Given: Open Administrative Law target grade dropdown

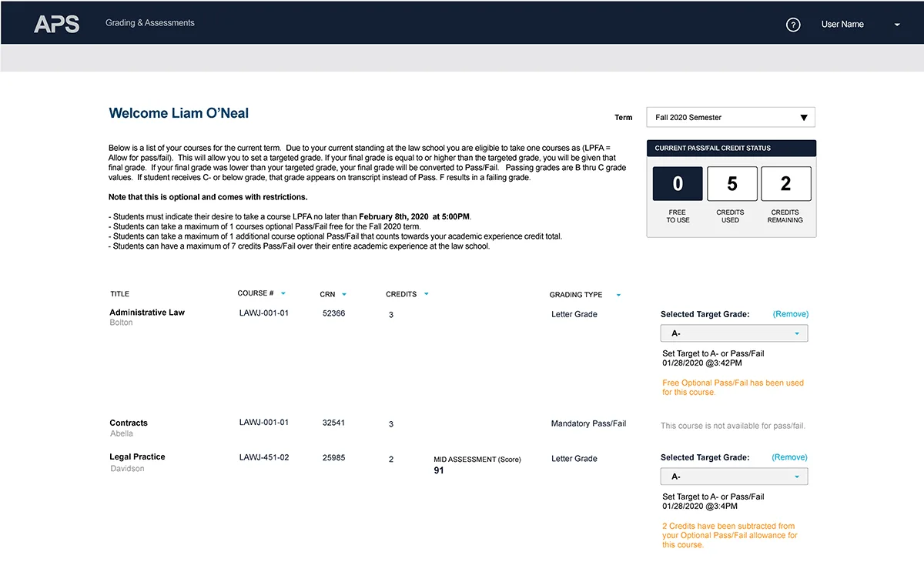Looking at the screenshot, I should click(734, 333).
